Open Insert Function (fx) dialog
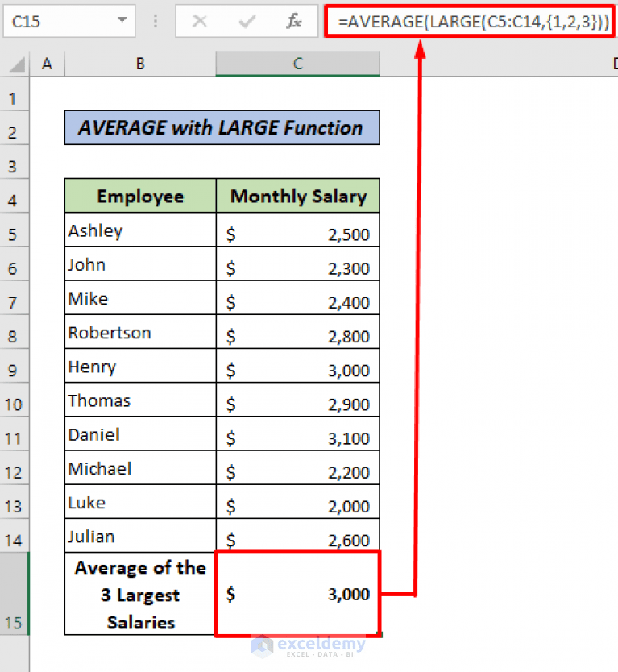This screenshot has width=618, height=672. coord(293,21)
